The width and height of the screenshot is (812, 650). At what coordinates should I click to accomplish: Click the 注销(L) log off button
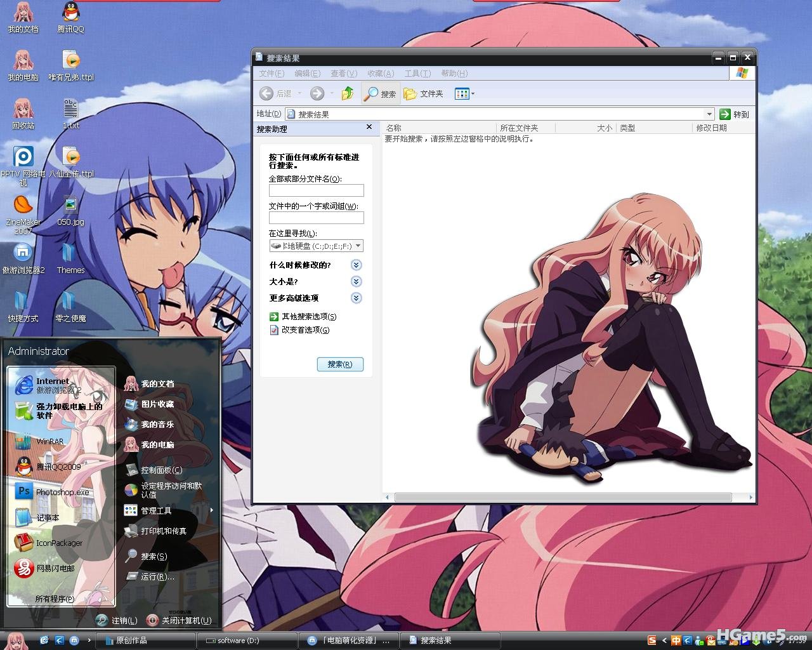[x=117, y=620]
